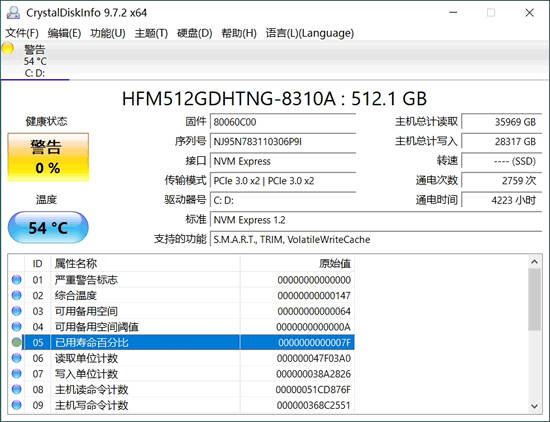550x422 pixels.
Task: Click the scrollbar down arrow in attribute list
Action: pyautogui.click(x=534, y=406)
